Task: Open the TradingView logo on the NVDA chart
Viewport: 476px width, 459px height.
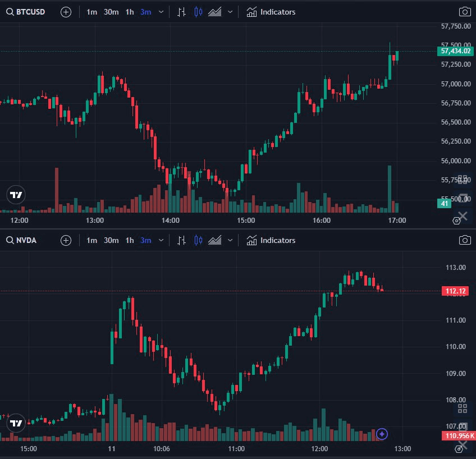Action: pyautogui.click(x=16, y=423)
